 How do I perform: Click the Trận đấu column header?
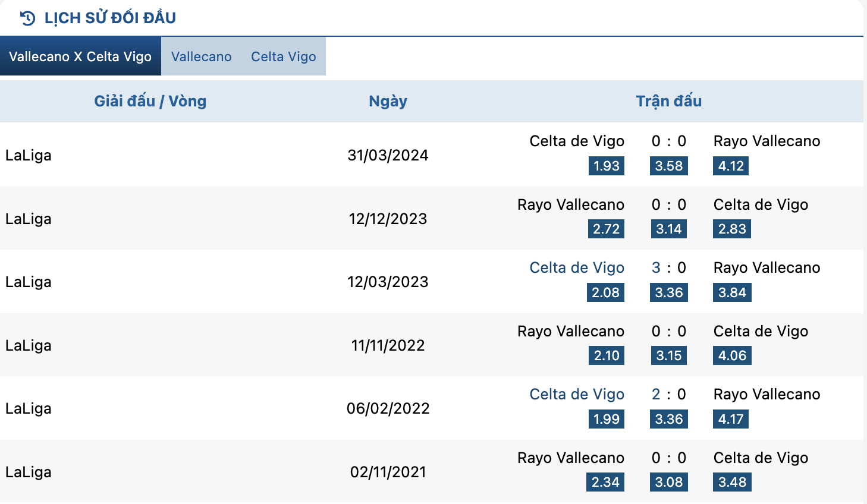tap(669, 101)
